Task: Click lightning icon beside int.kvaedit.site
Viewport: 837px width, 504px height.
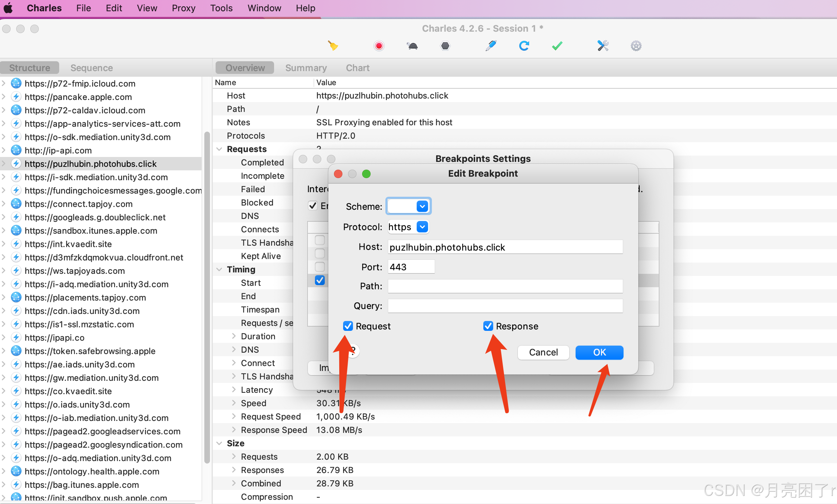Action: pyautogui.click(x=16, y=244)
